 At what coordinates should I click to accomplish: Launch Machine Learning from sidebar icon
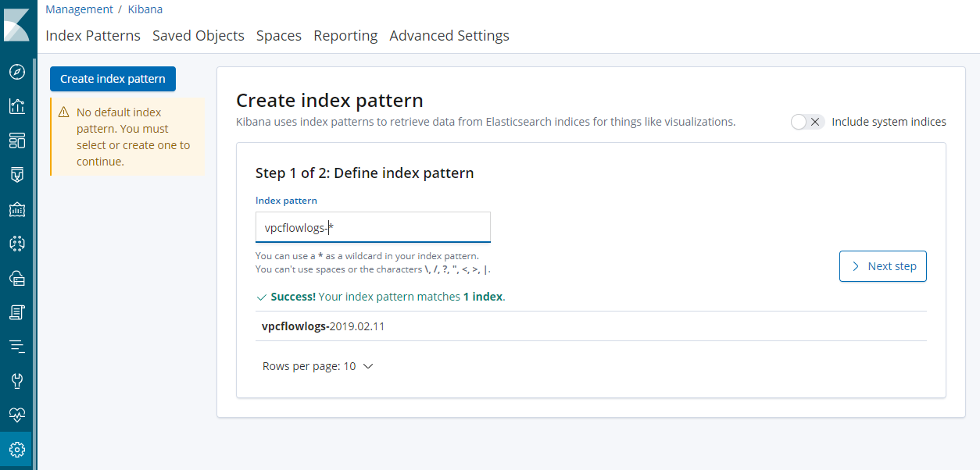pyautogui.click(x=17, y=244)
